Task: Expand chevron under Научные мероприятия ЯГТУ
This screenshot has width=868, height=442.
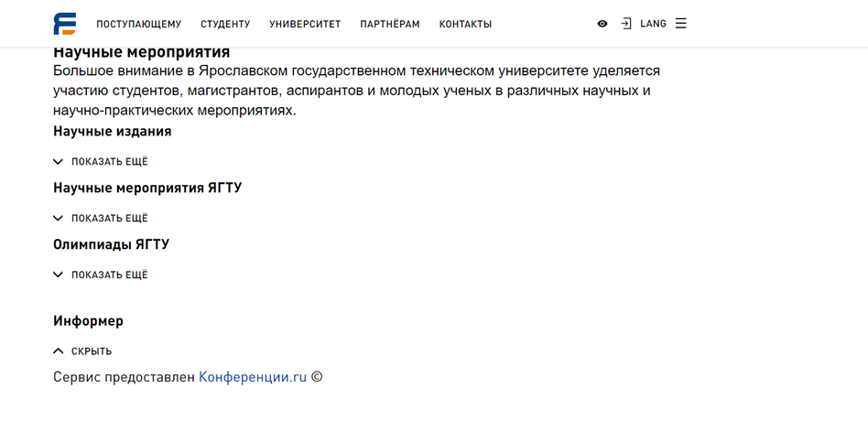Action: tap(58, 218)
